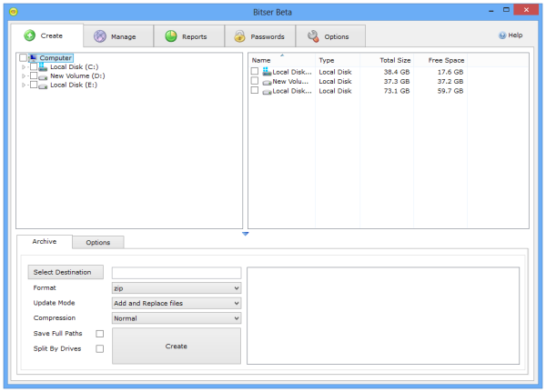
Task: Select the Archive sub-tab
Action: (45, 242)
